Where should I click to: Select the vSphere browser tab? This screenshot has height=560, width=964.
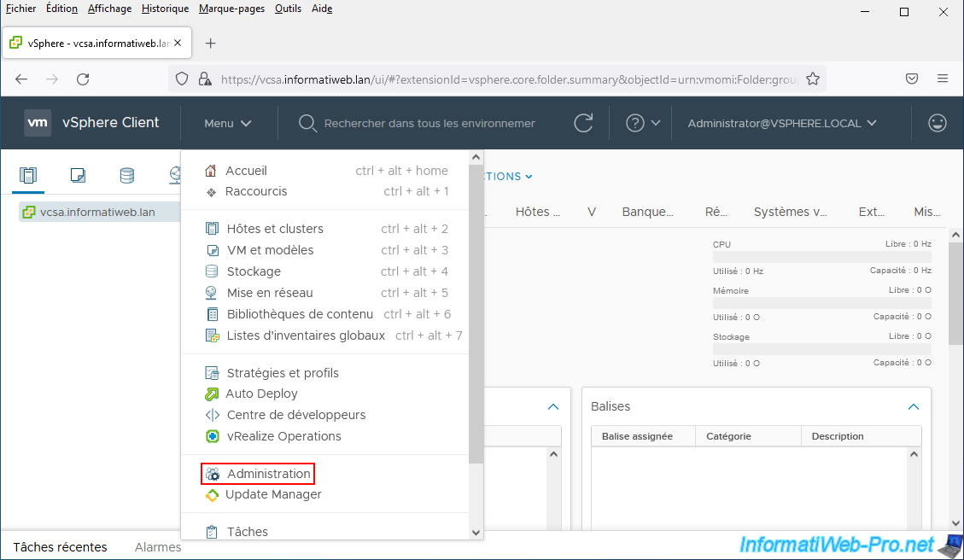tap(96, 43)
